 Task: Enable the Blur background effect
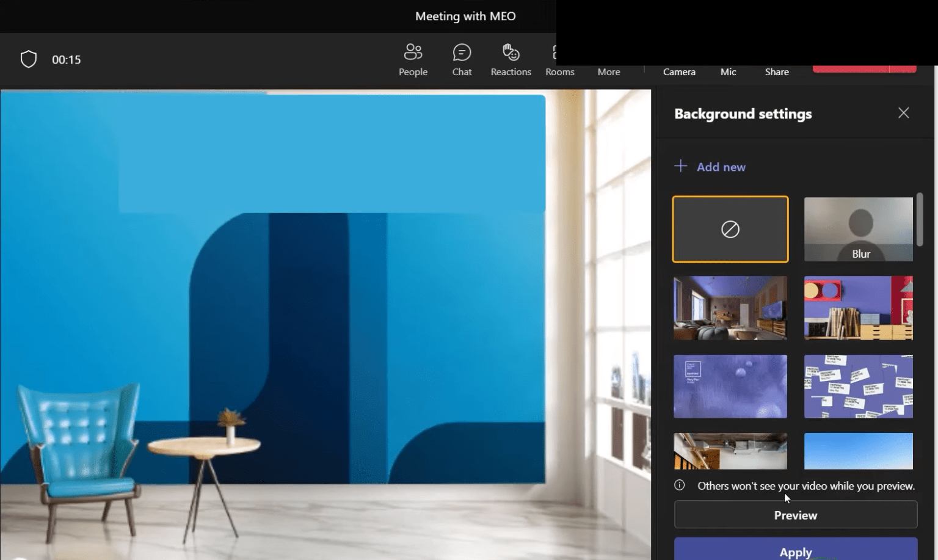[858, 229]
